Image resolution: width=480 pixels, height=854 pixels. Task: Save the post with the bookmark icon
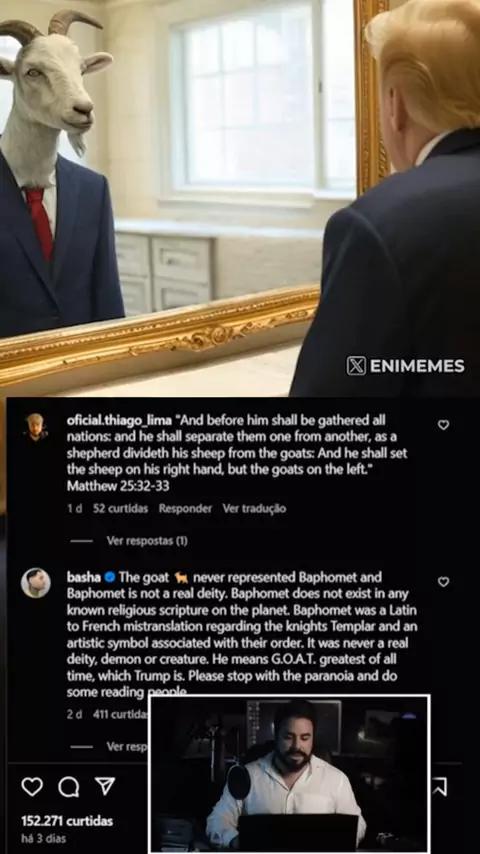pos(440,786)
